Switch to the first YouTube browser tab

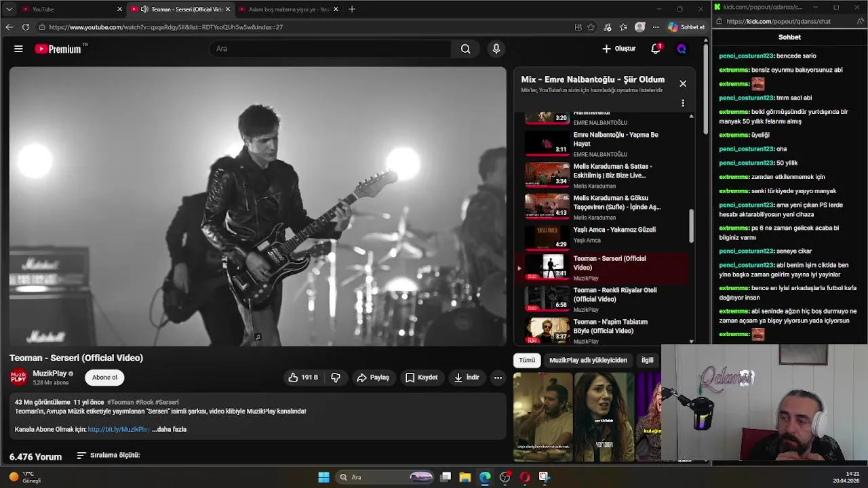coord(71,9)
